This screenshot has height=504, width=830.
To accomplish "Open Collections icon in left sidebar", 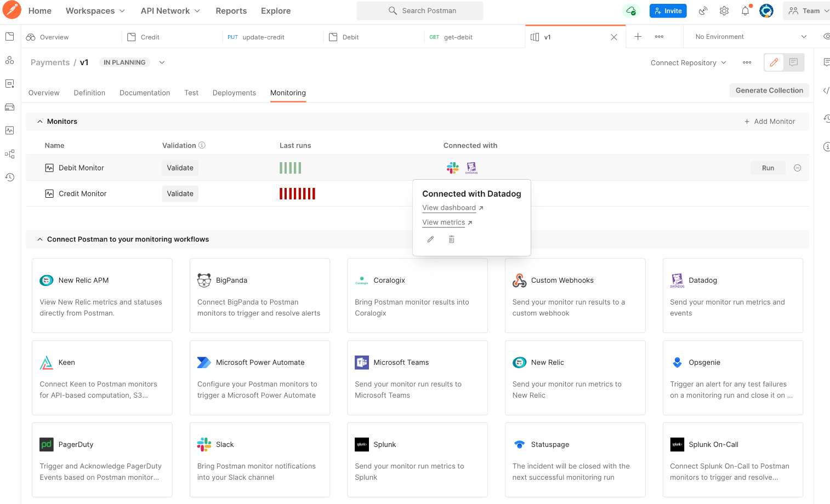I will (9, 37).
